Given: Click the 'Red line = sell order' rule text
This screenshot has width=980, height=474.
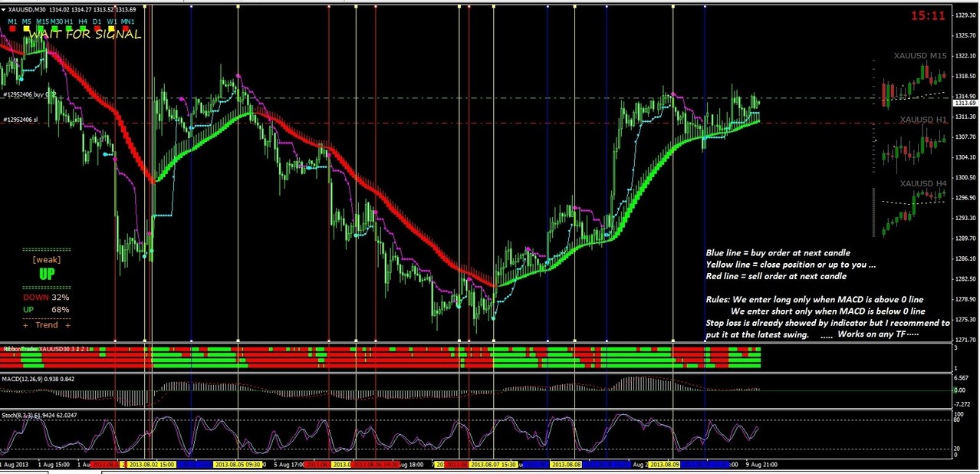Looking at the screenshot, I should (775, 276).
